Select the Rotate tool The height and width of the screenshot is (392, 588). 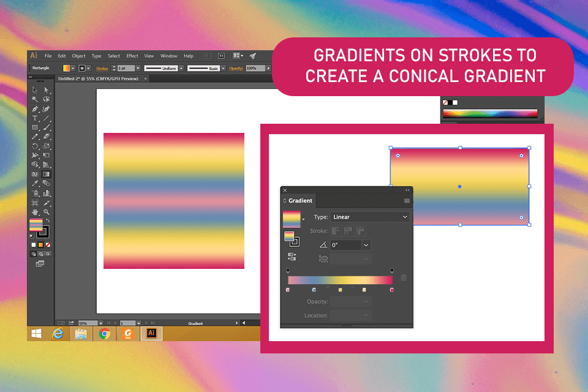click(35, 146)
